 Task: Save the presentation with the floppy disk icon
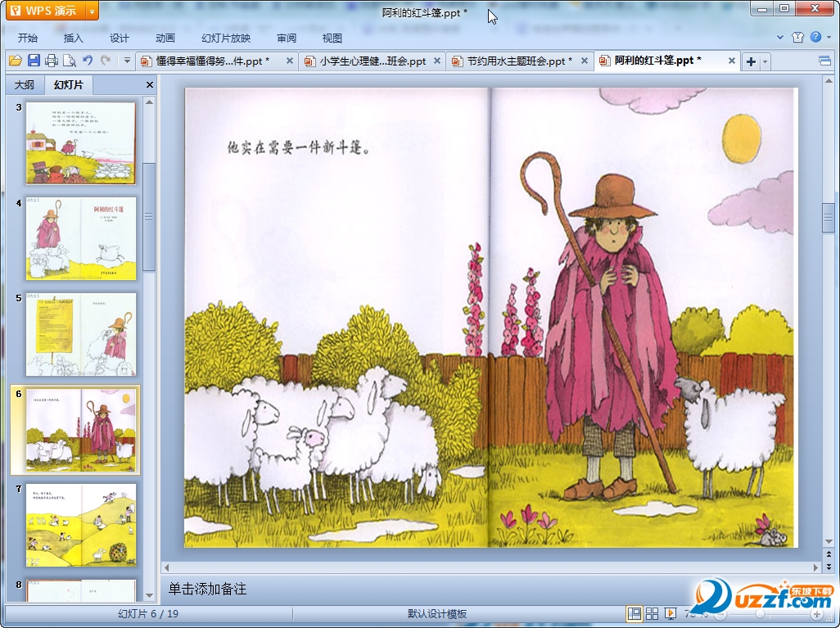pos(34,61)
